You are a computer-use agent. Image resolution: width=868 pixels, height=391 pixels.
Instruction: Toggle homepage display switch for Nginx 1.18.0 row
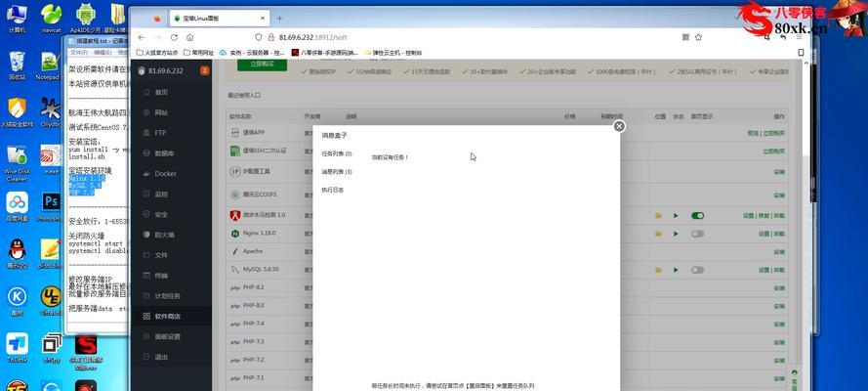point(697,234)
